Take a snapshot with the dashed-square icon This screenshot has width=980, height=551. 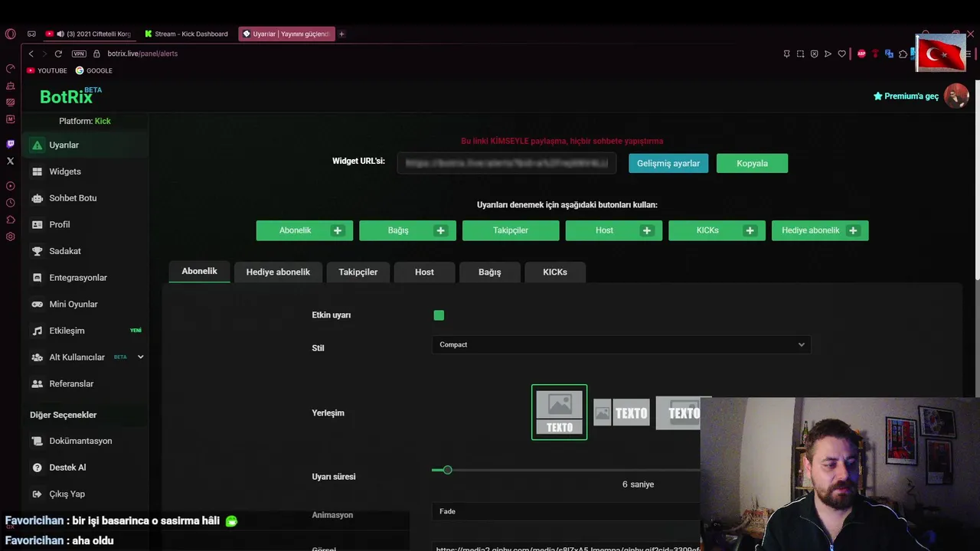coord(800,54)
